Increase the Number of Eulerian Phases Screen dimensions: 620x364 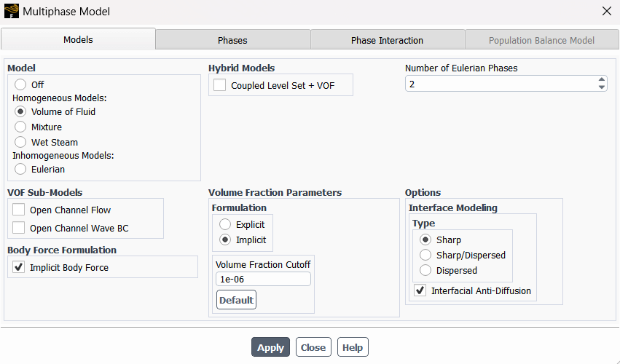pos(601,80)
